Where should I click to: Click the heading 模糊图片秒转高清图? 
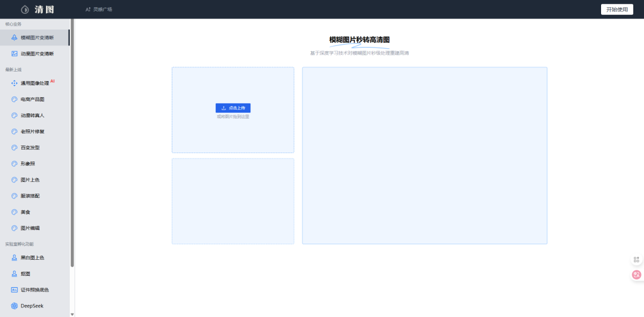[x=360, y=40]
